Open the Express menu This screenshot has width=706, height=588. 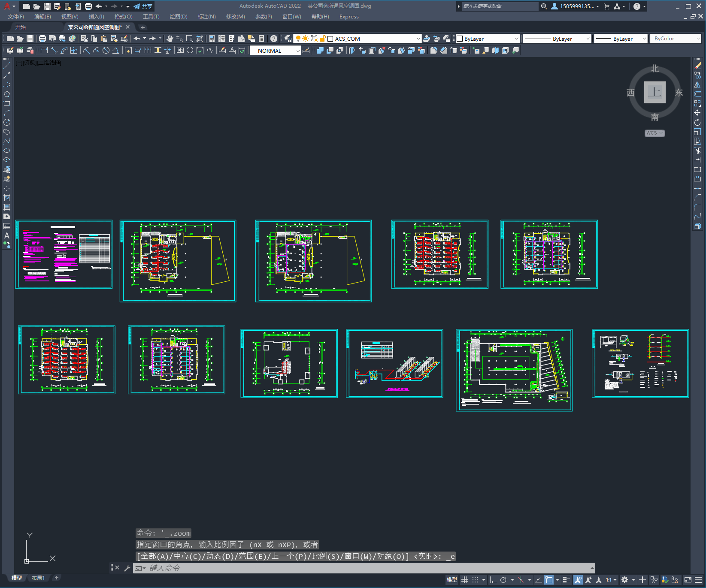click(x=349, y=17)
